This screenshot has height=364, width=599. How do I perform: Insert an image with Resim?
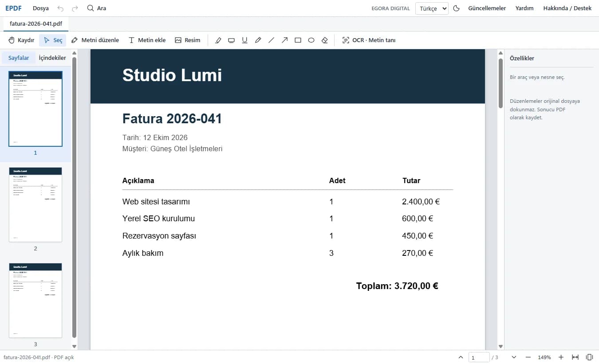[x=188, y=40]
